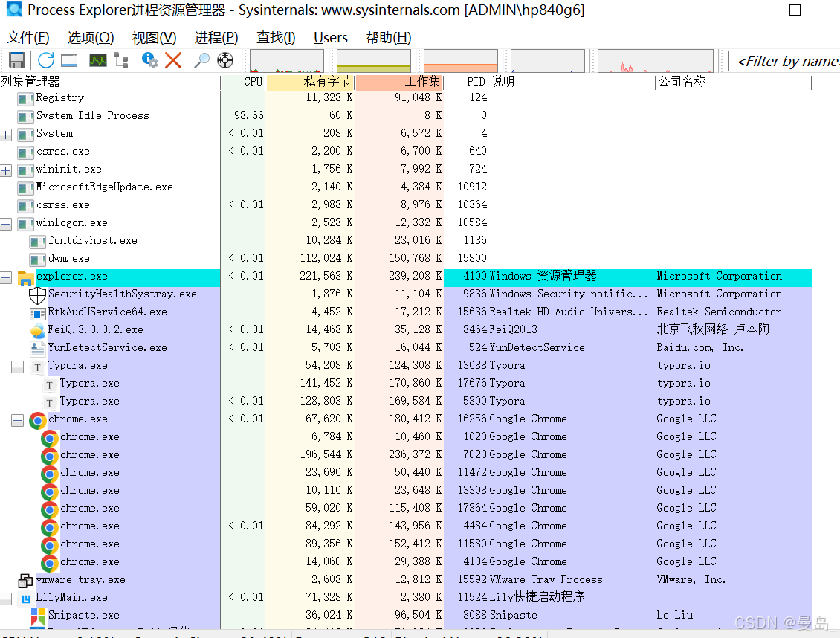Click the FeiQ.3.0.0.2.exe icon
The height and width of the screenshot is (638, 840).
pos(37,331)
